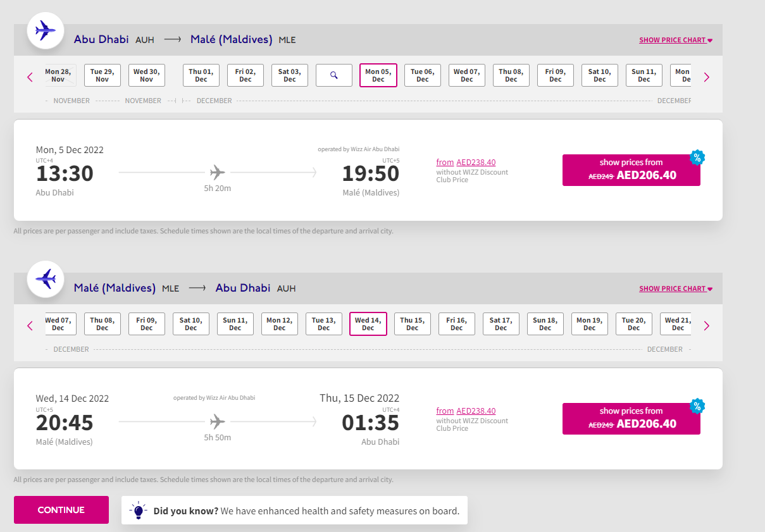Go to next outbound dates with right arrow

[x=707, y=77]
